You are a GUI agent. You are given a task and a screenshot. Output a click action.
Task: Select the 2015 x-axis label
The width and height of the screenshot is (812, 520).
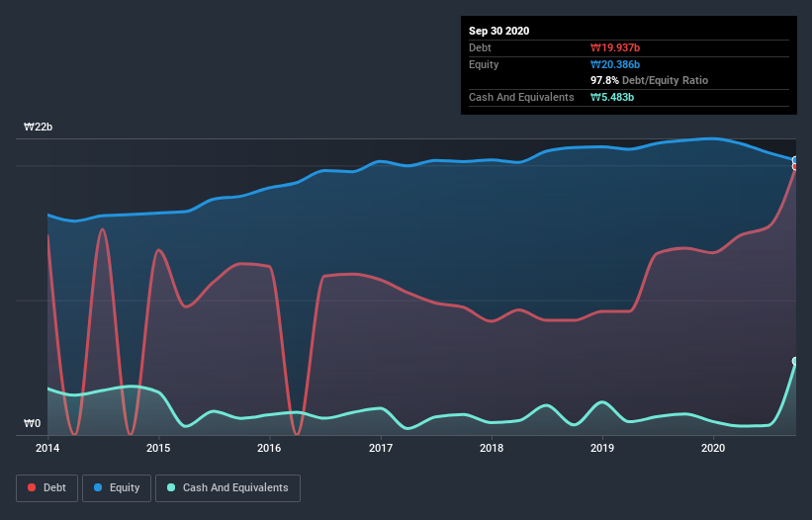[x=158, y=448]
